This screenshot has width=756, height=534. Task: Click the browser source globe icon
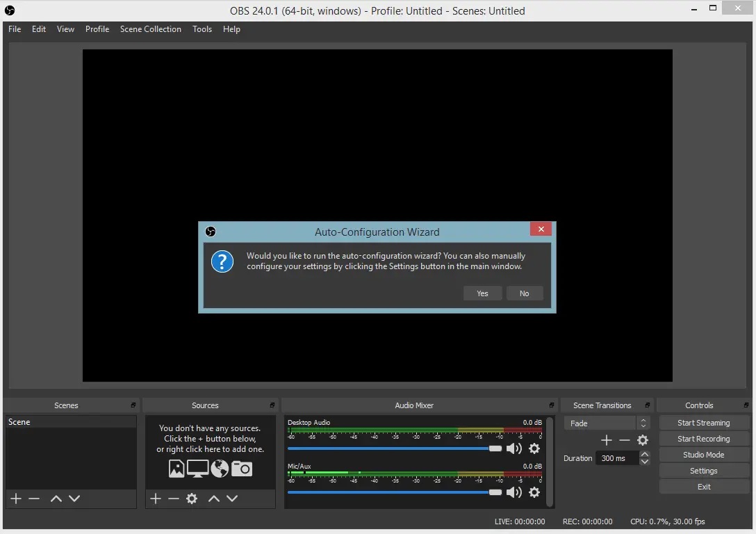click(x=220, y=469)
